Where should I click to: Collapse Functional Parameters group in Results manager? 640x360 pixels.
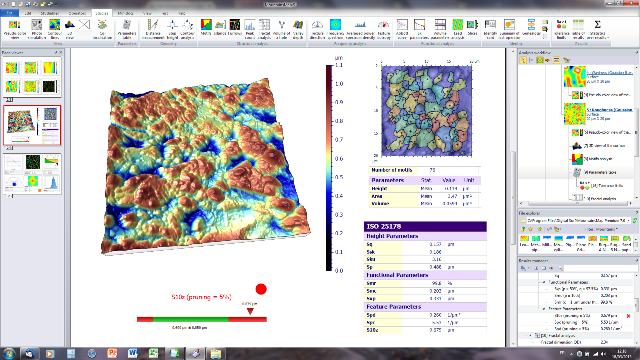(544, 282)
